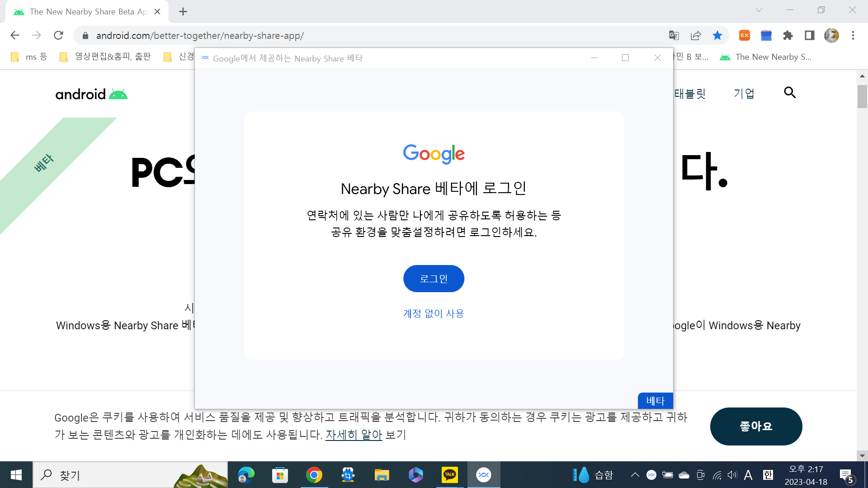Viewport: 868px width, 488px height.
Task: Click the android logo on the webpage
Action: pos(91,94)
